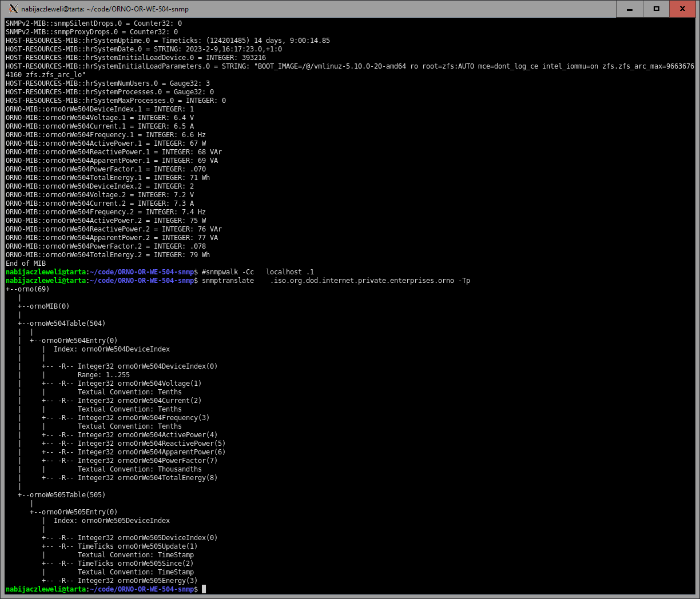Screen dimensions: 700x599
Task: Minimize the terminal window
Action: pyautogui.click(x=630, y=9)
